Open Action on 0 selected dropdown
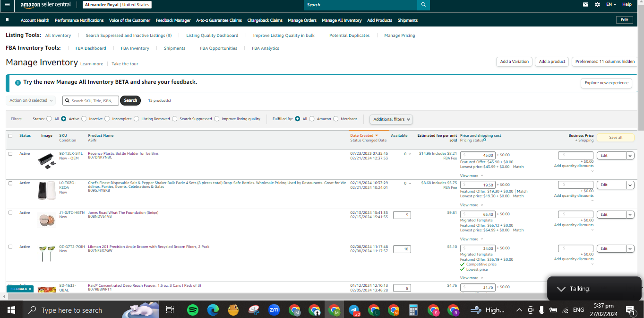This screenshot has height=318, width=644. (31, 100)
